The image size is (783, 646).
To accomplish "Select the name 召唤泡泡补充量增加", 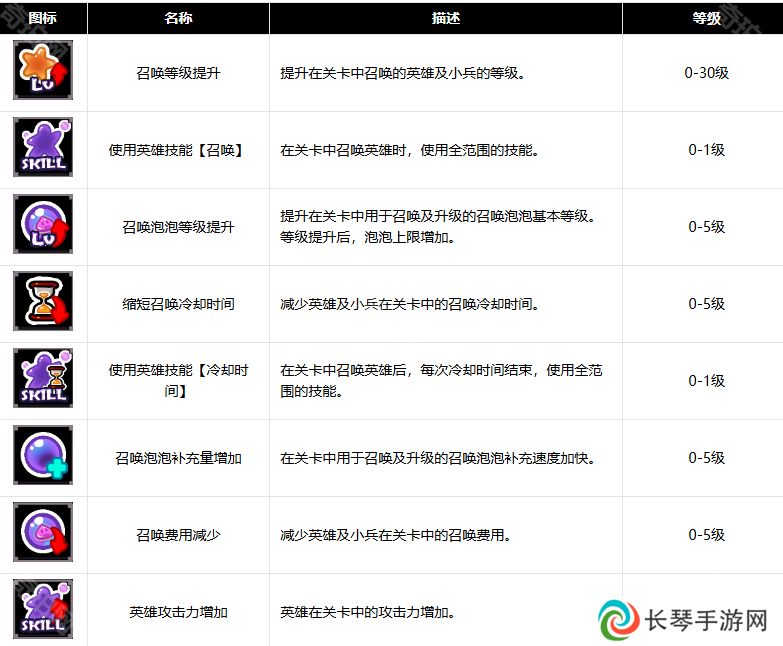I will click(178, 458).
